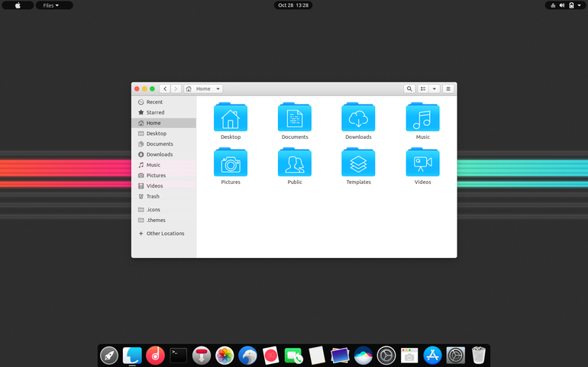
Task: Select the Videos folder icon
Action: [422, 162]
